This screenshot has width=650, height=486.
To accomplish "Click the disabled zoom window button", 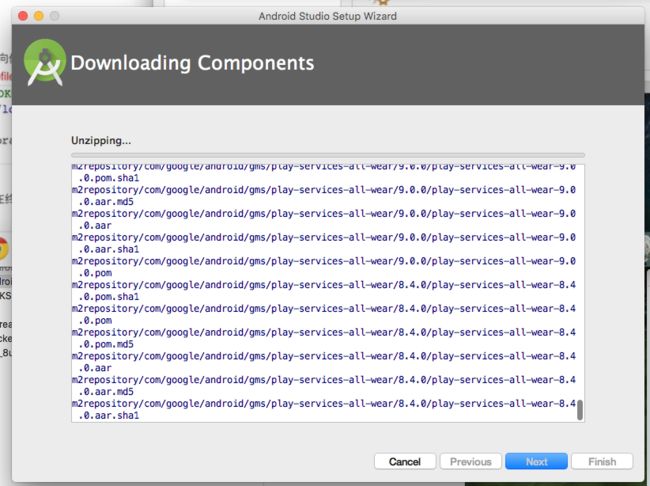I will point(54,16).
